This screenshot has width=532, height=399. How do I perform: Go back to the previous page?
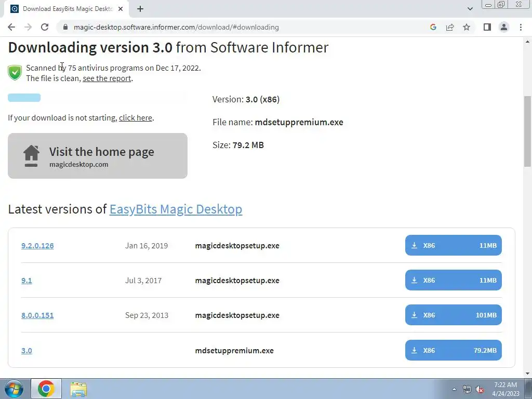pyautogui.click(x=11, y=27)
